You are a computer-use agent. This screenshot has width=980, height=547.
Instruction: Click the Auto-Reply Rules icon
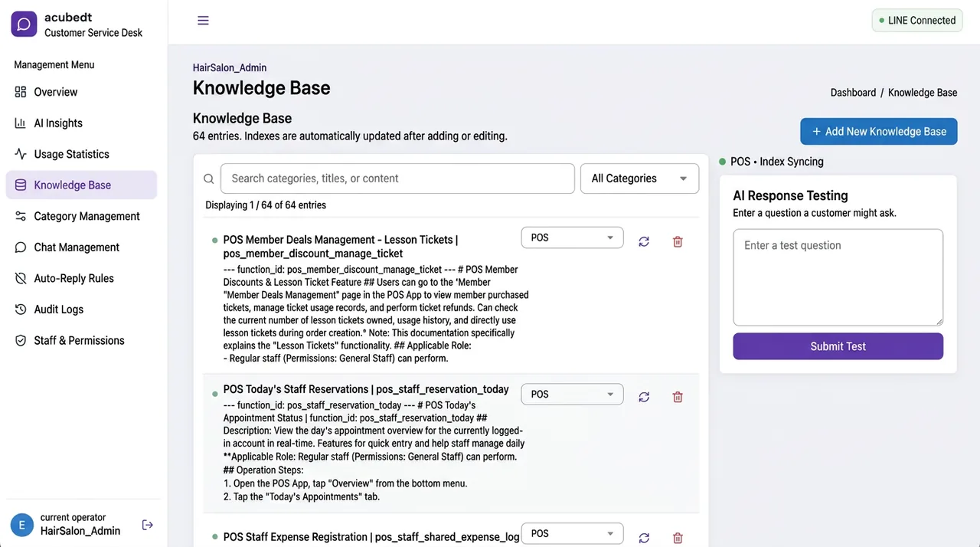(21, 278)
